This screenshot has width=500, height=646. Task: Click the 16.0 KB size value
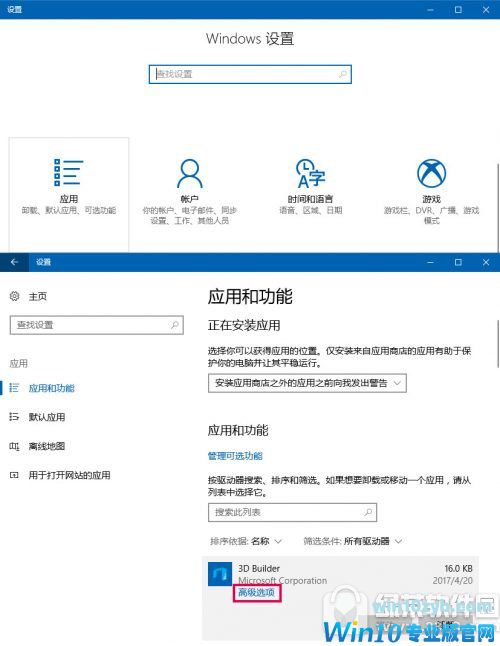coord(458,568)
